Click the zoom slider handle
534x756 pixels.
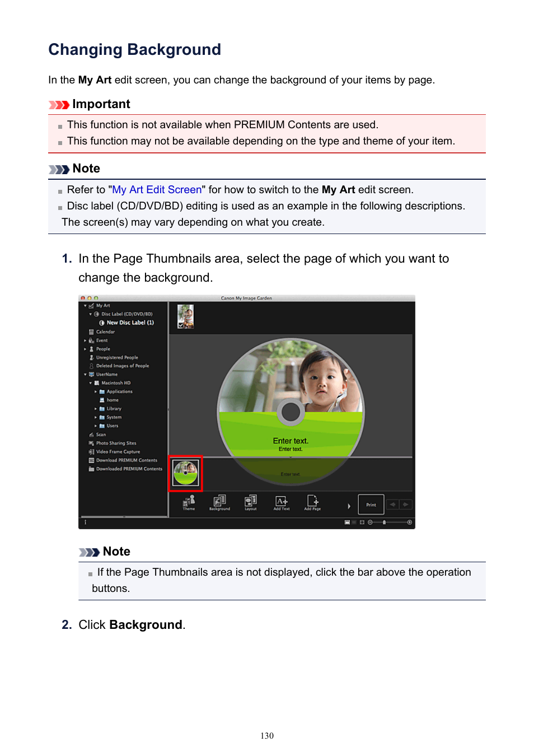click(x=384, y=522)
